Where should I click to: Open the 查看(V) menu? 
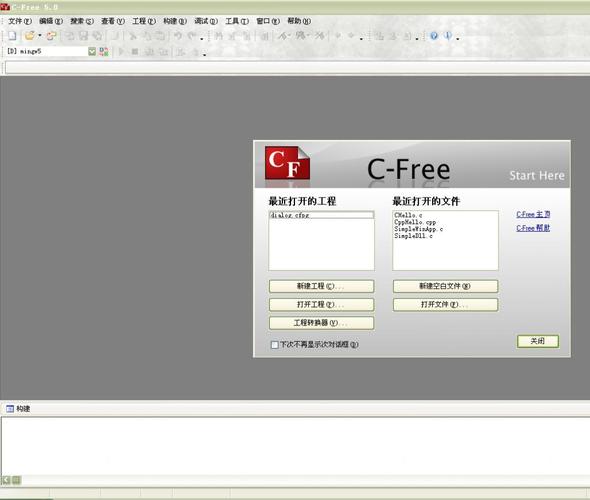(113, 21)
